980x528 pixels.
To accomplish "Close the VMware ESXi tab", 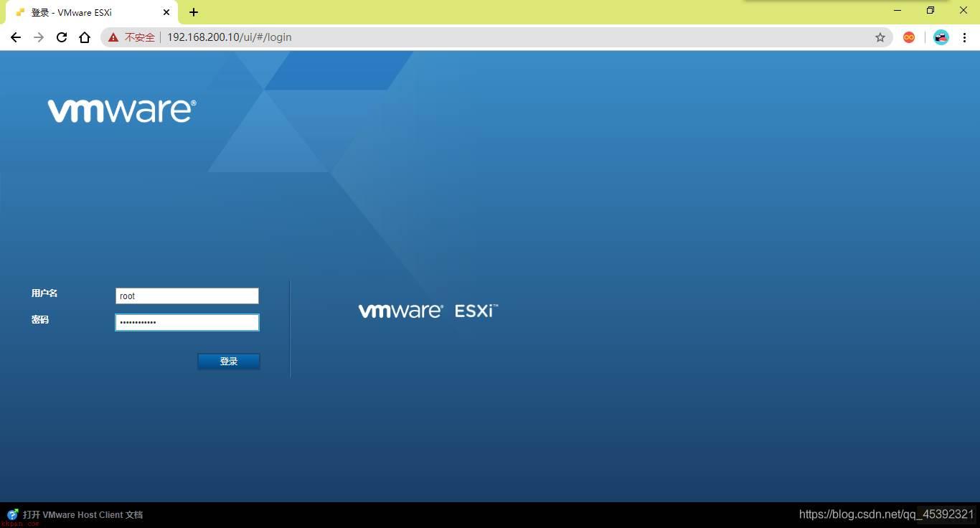I will tap(166, 12).
